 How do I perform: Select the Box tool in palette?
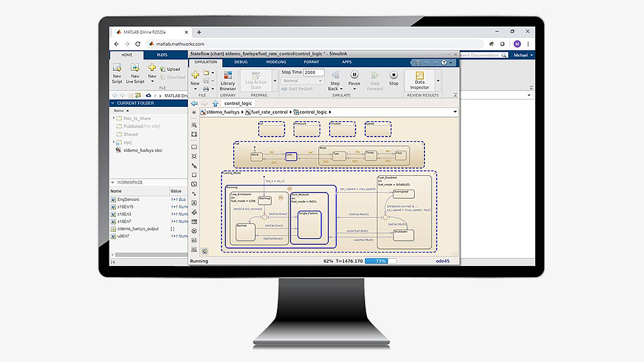pyautogui.click(x=194, y=175)
